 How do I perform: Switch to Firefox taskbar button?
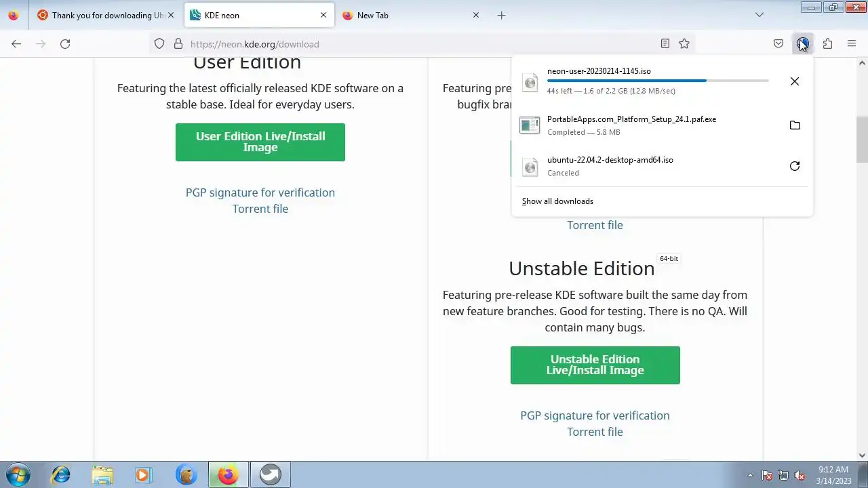click(x=228, y=474)
